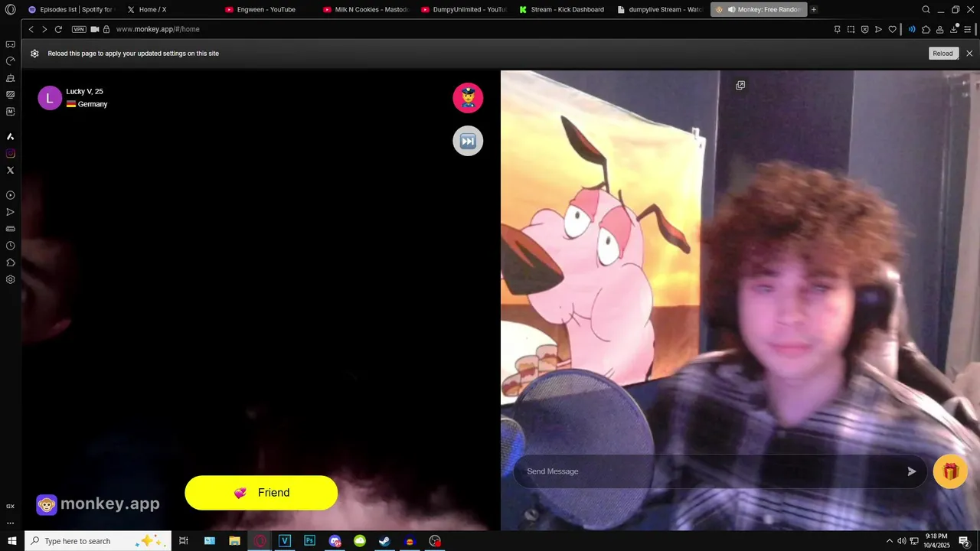Reload the page with the refresh icon
Viewport: 980px width, 551px height.
58,29
